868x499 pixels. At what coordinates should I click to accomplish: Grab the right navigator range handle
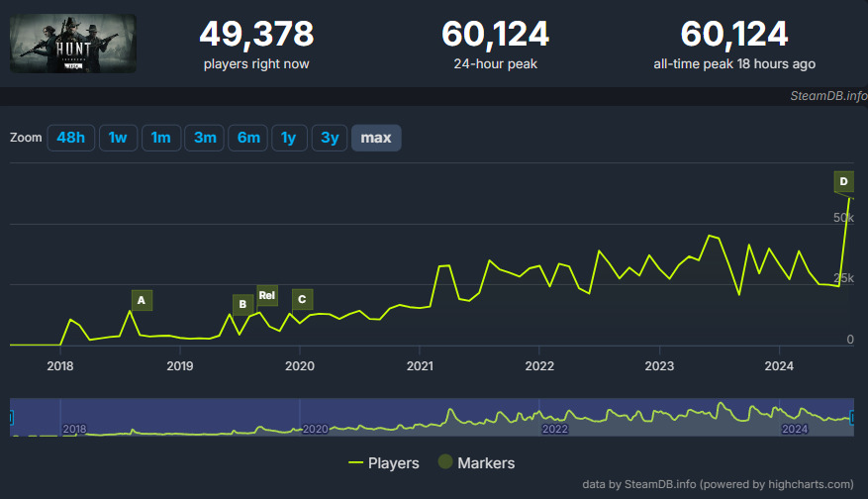[x=852, y=418]
